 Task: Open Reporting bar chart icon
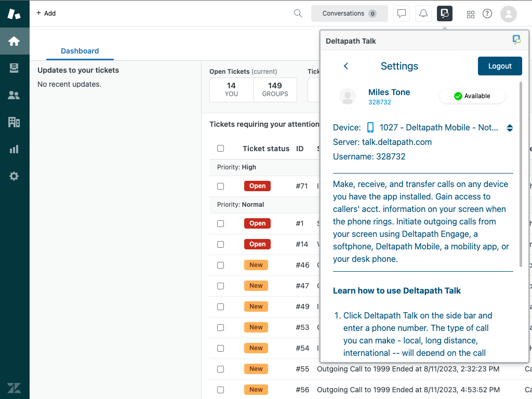(x=14, y=149)
